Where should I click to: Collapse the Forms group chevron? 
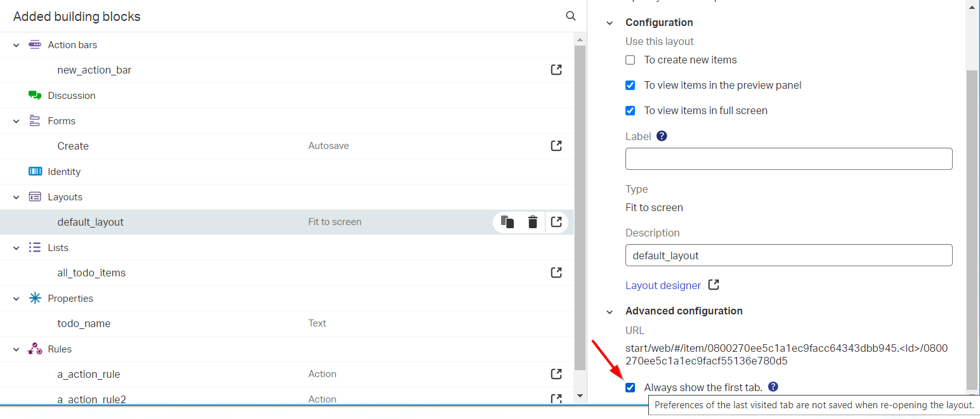(16, 121)
